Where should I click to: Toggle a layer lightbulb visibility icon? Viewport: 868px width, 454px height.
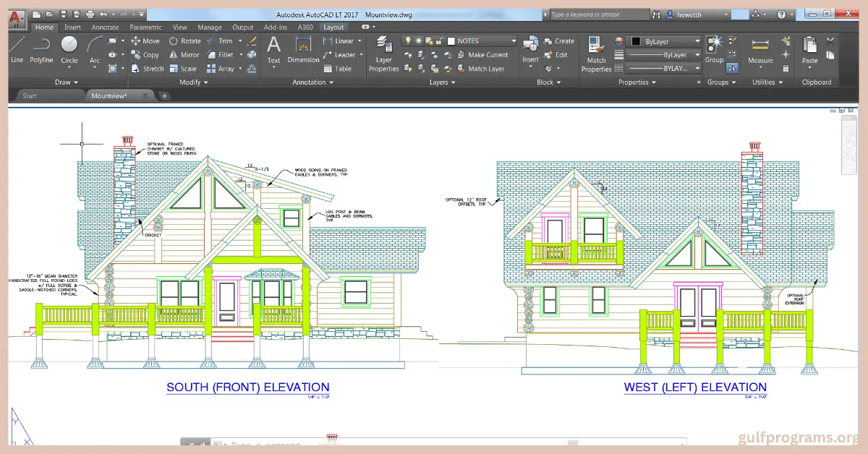406,40
